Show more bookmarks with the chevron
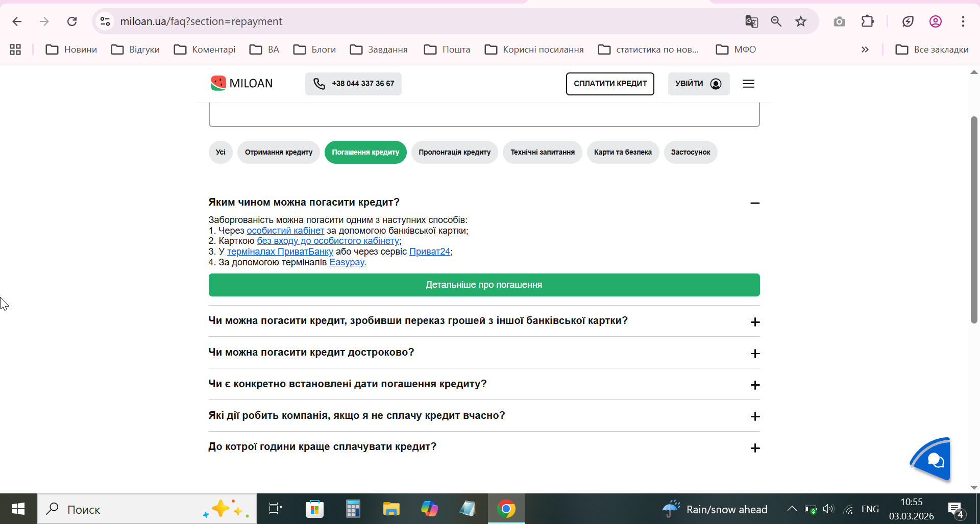Screen dimensions: 980x524 pos(865,49)
